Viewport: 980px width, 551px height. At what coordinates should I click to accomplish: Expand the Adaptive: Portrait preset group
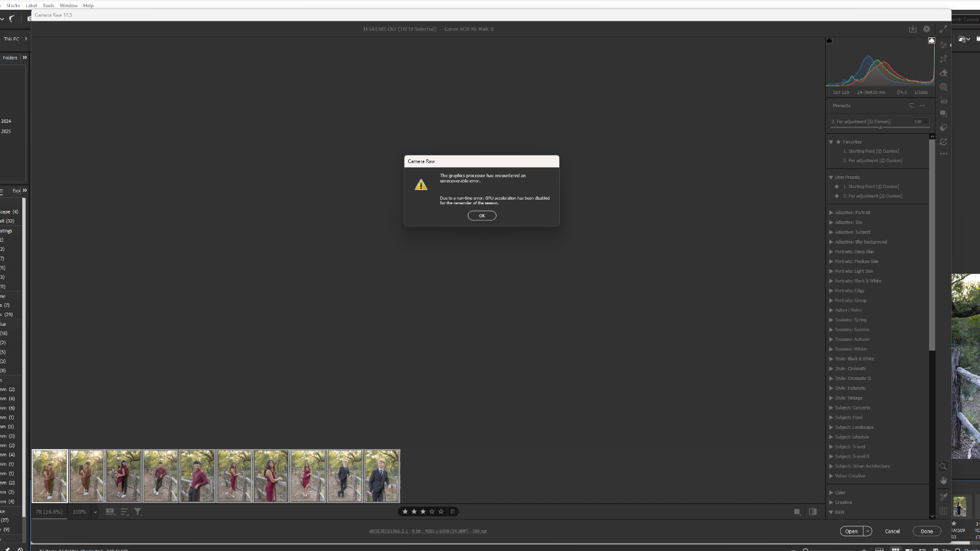click(x=831, y=213)
